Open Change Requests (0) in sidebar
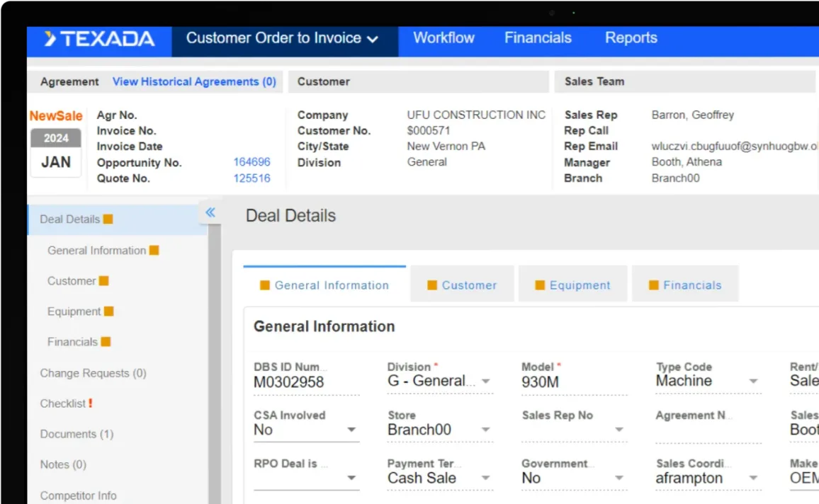This screenshot has width=819, height=504. tap(93, 373)
